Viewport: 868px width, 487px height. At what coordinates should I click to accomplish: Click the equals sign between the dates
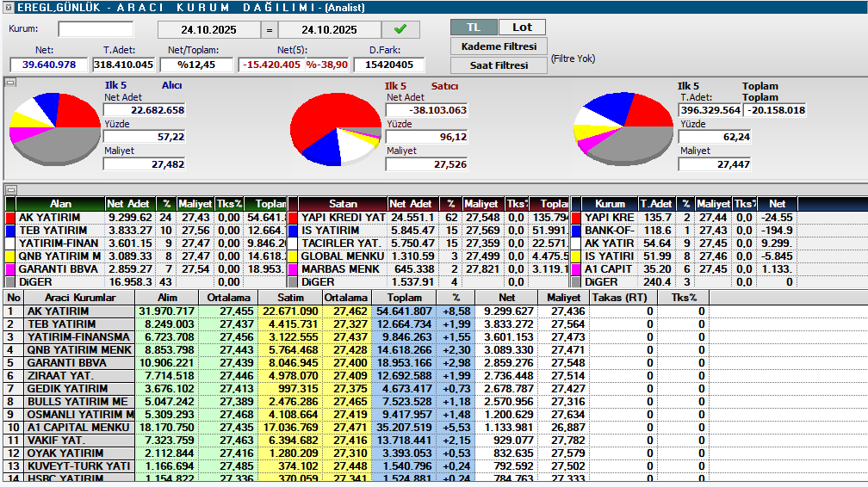point(270,30)
